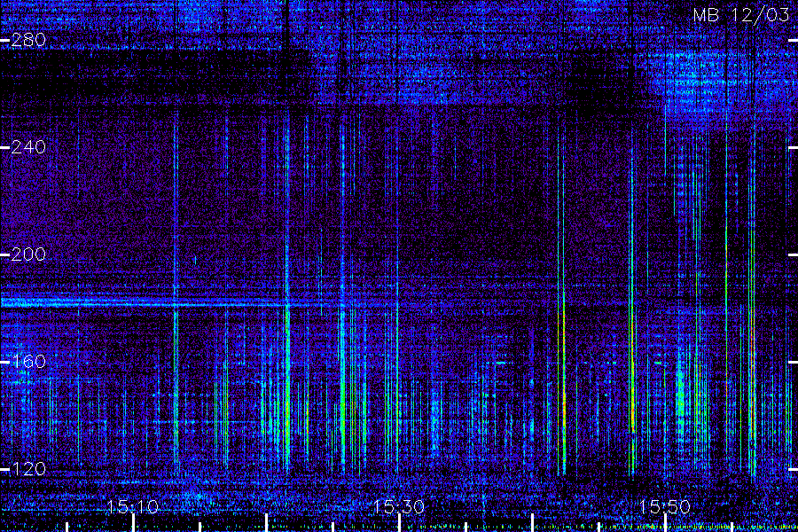
Task: Click the 15:10 time axis label
Action: 133,506
